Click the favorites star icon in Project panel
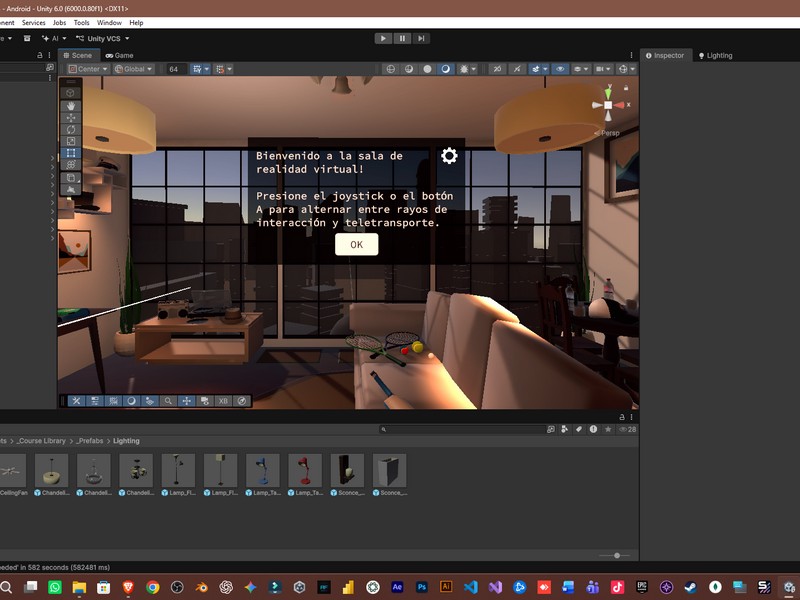 click(x=608, y=429)
